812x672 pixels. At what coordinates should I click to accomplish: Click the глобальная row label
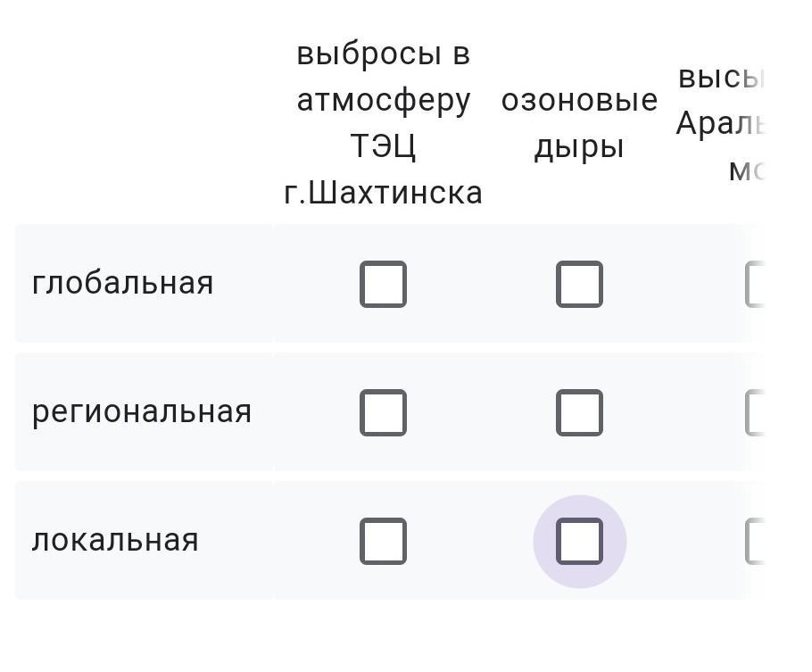click(x=123, y=283)
